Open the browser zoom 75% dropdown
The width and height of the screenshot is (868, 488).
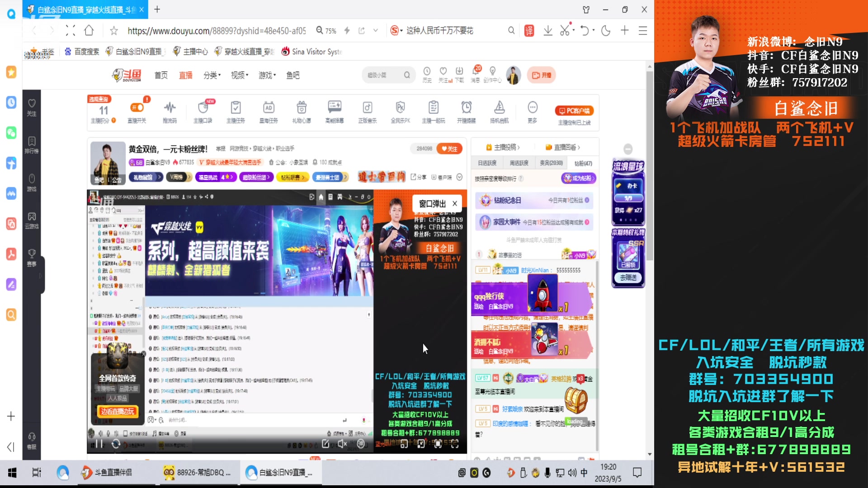pyautogui.click(x=326, y=30)
